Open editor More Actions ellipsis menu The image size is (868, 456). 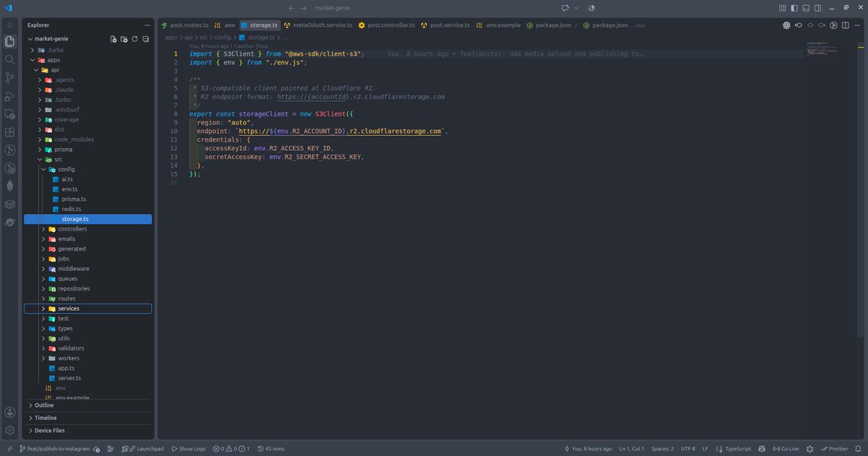coord(857,25)
